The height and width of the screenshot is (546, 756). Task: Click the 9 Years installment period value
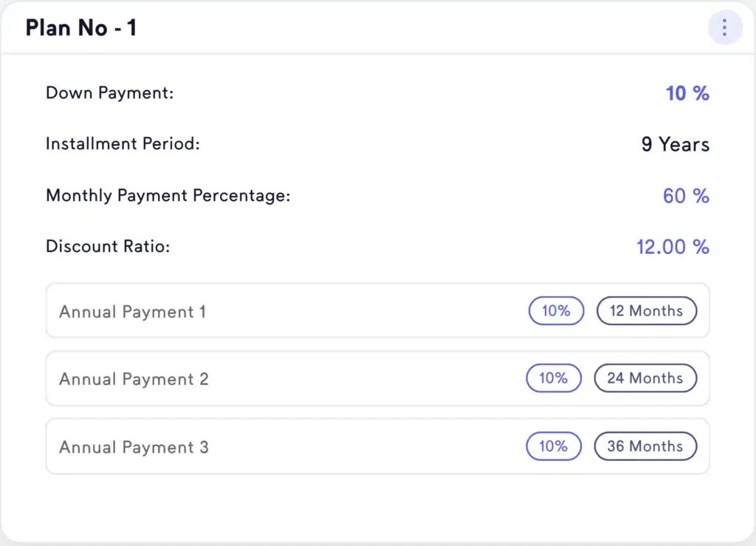click(675, 144)
